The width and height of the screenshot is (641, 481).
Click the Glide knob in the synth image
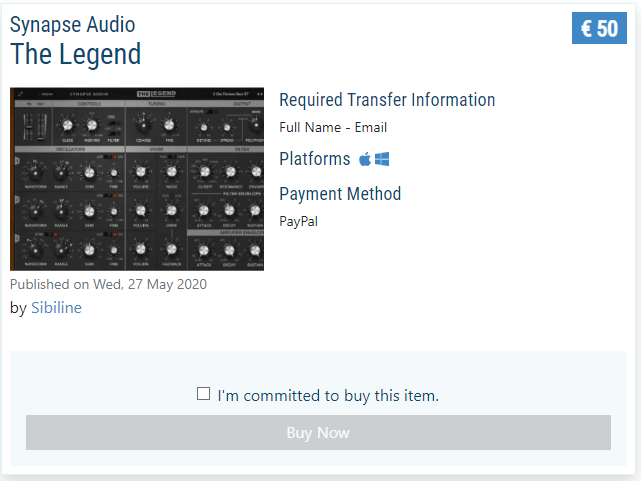click(x=67, y=125)
